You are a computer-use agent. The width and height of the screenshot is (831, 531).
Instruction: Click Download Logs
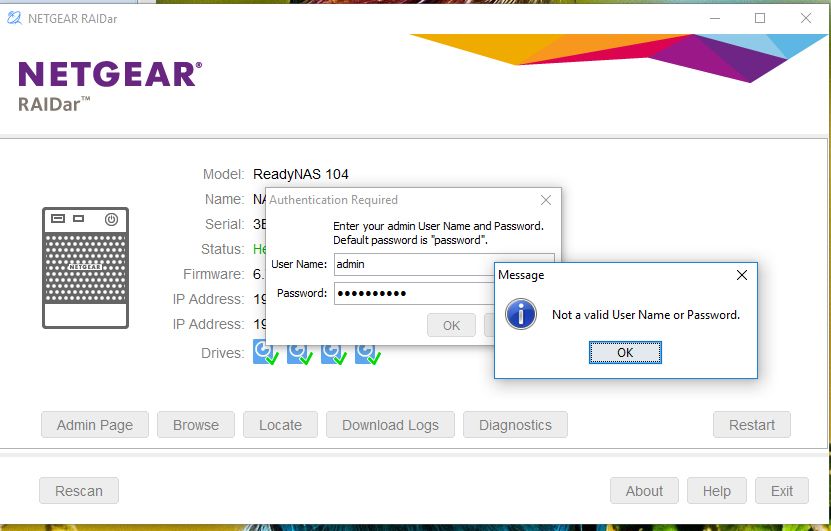pos(390,425)
